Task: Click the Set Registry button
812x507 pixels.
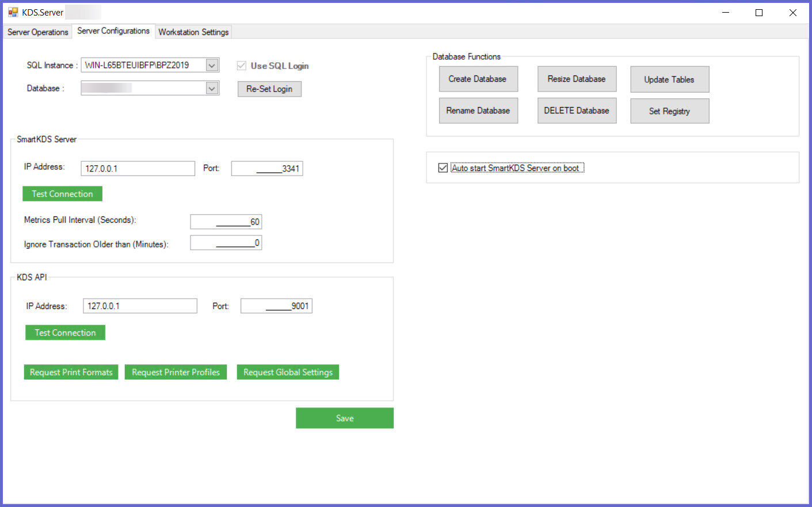Action: 669,111
